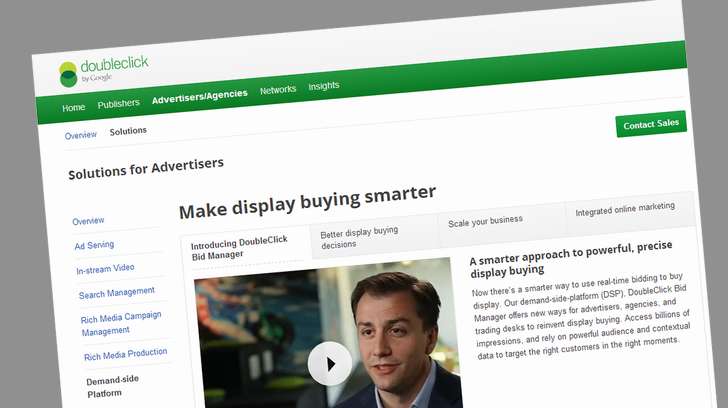Click the 'Solutions for Advertisers' heading
This screenshot has height=408, width=728.
[146, 168]
